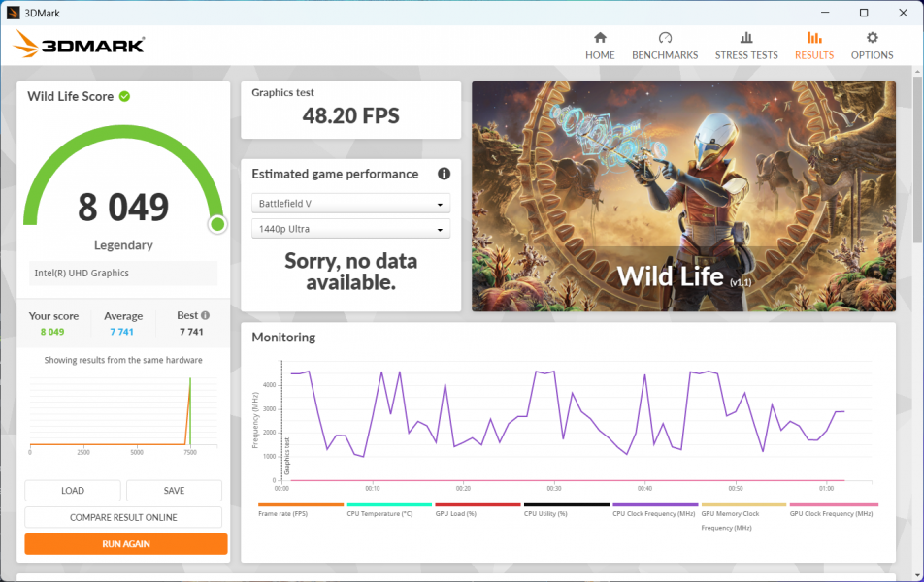Toggle the Frame rate (FPS) legend series
Image resolution: width=924 pixels, height=582 pixels.
coord(301,512)
